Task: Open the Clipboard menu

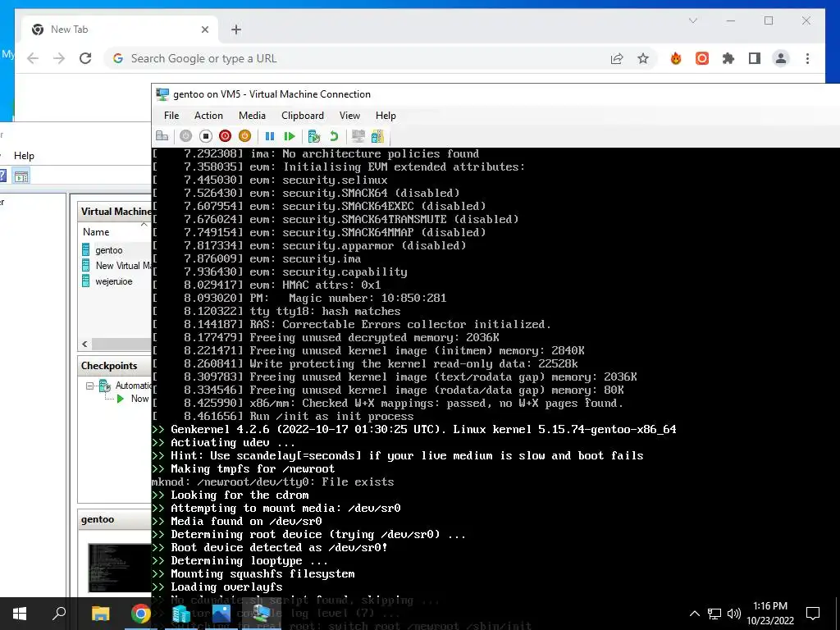Action: pyautogui.click(x=303, y=116)
